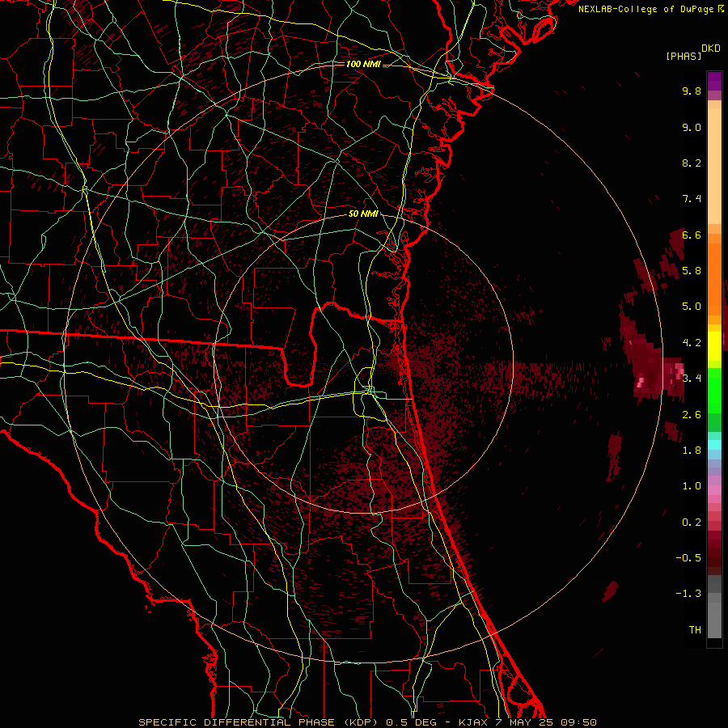Click the 2.6 color scale value
This screenshot has height=728, width=728.
coord(692,414)
